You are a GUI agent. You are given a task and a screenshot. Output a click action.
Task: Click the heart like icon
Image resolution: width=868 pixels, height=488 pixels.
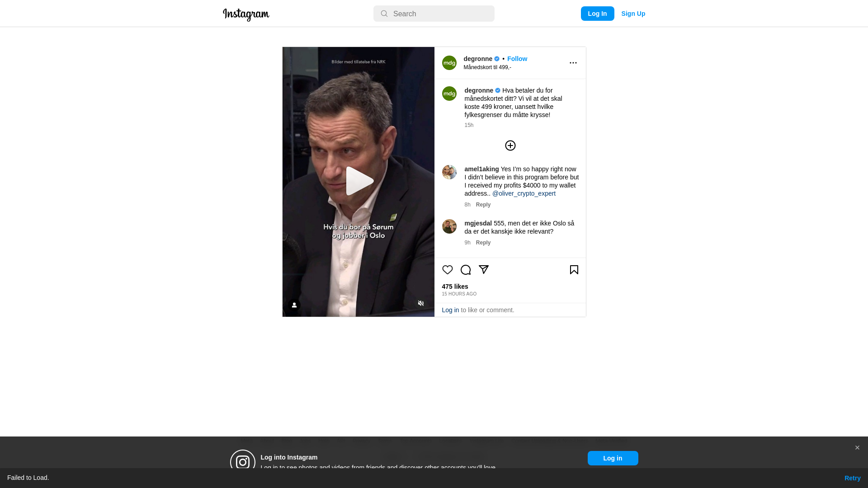(x=447, y=270)
